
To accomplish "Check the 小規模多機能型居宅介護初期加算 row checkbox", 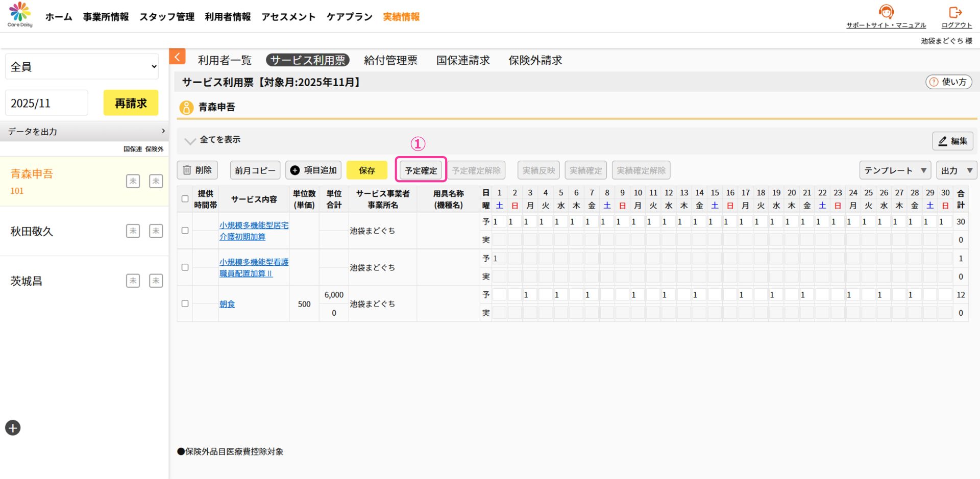I will (185, 231).
